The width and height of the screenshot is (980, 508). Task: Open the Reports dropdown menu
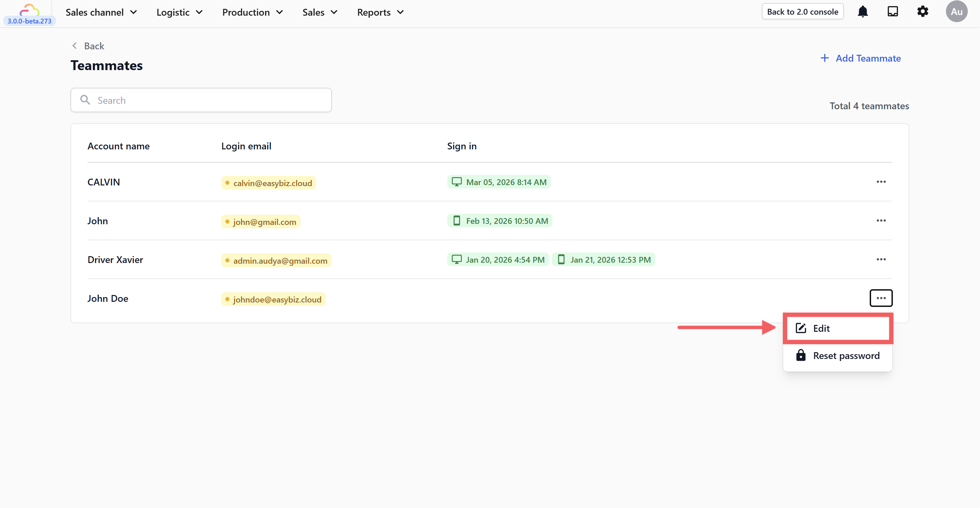point(380,12)
